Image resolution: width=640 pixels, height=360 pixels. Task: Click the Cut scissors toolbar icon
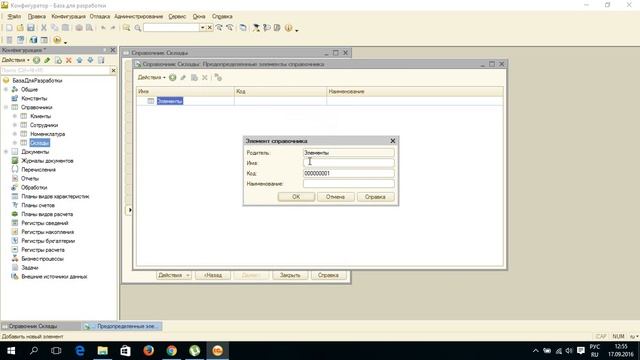pos(43,28)
